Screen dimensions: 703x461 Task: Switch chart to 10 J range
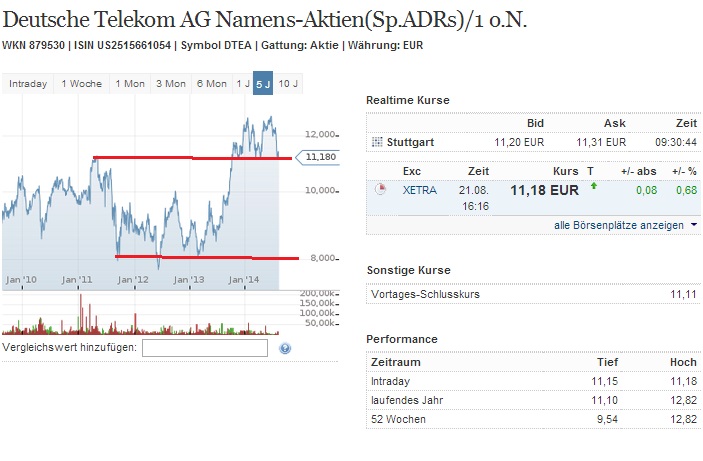click(288, 83)
